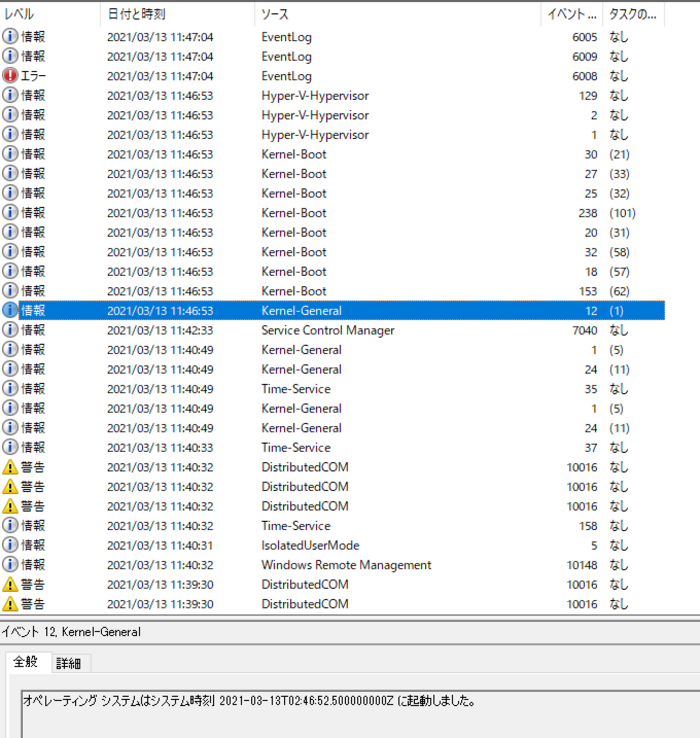This screenshot has height=738, width=700.
Task: Click the info icon on the EventLog 6009 row
Action: (10, 56)
